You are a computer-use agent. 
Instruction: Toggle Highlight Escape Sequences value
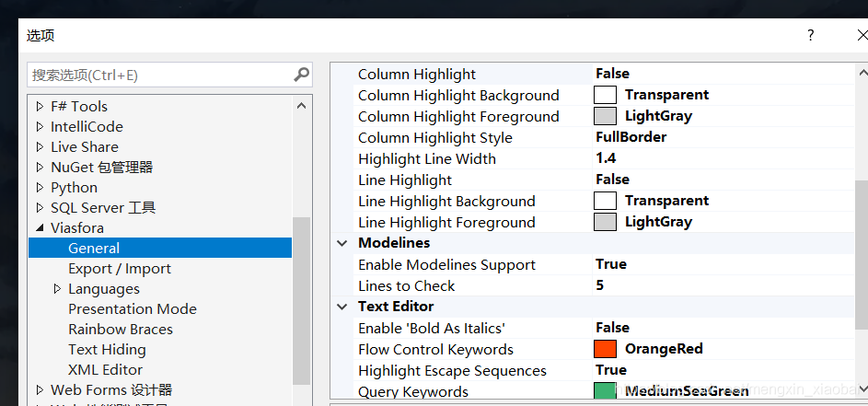[x=611, y=370]
